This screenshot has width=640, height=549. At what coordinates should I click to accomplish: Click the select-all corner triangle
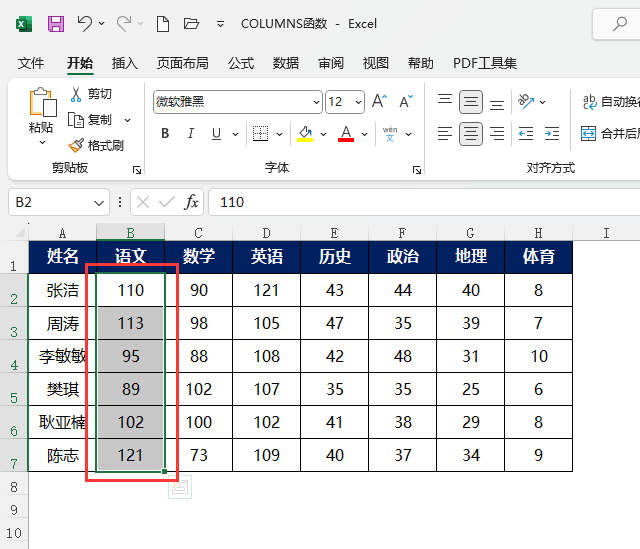(x=20, y=233)
